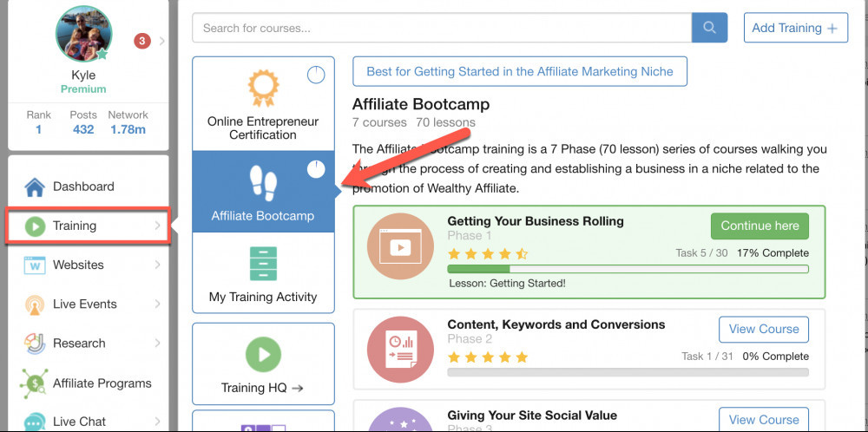View Course for Giving Your Site Social Value

(x=764, y=420)
